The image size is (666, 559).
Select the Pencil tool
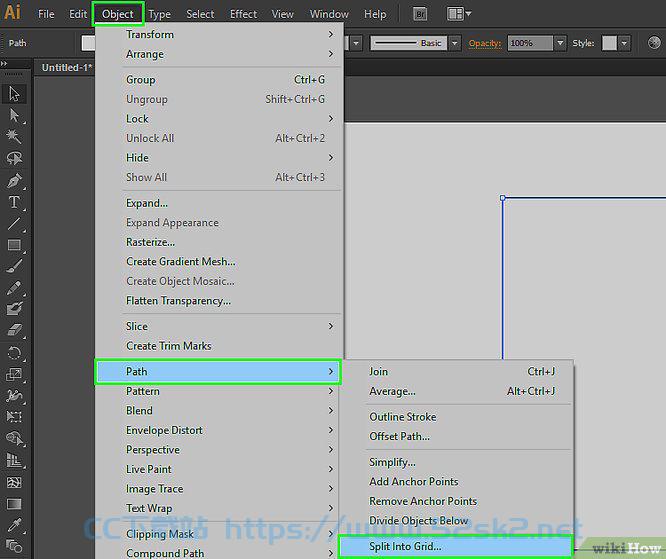[x=14, y=288]
